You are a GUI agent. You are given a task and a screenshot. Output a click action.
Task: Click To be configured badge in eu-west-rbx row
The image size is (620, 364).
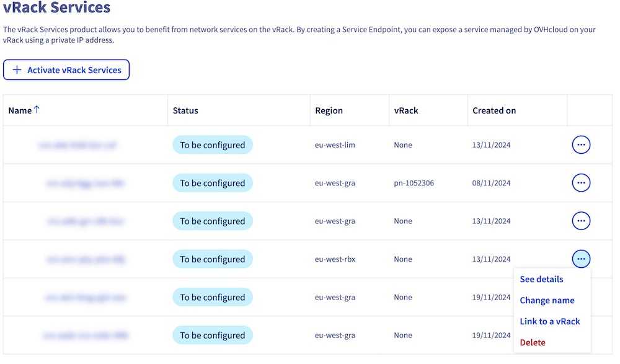pyautogui.click(x=213, y=259)
